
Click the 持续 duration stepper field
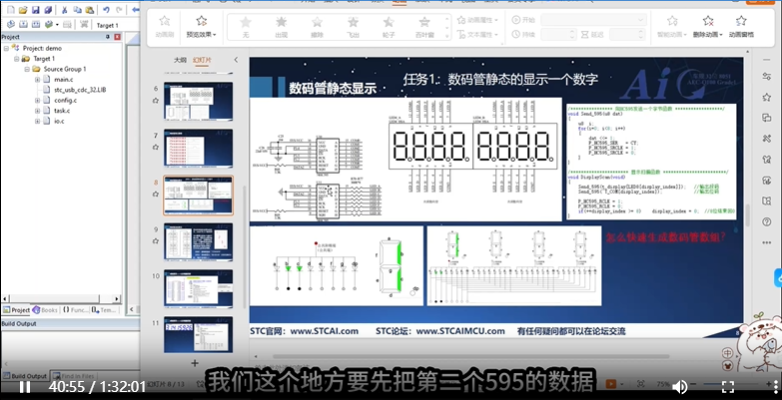pyautogui.click(x=559, y=34)
